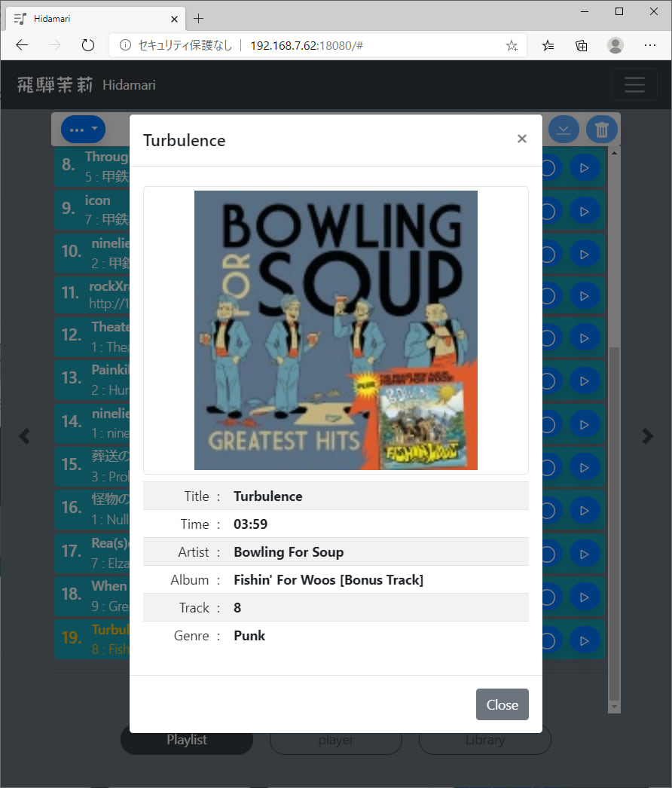Go to next carousel page arrow

(647, 435)
